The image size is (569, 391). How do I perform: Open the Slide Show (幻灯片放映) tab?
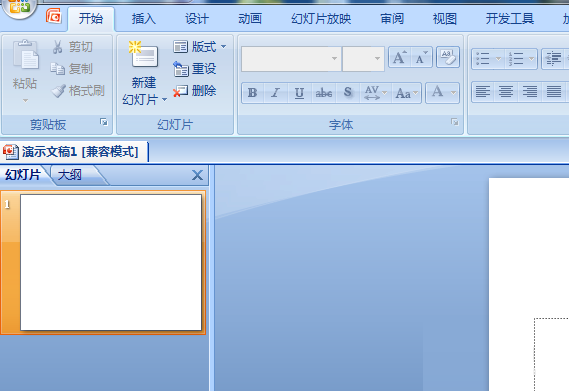pyautogui.click(x=321, y=19)
